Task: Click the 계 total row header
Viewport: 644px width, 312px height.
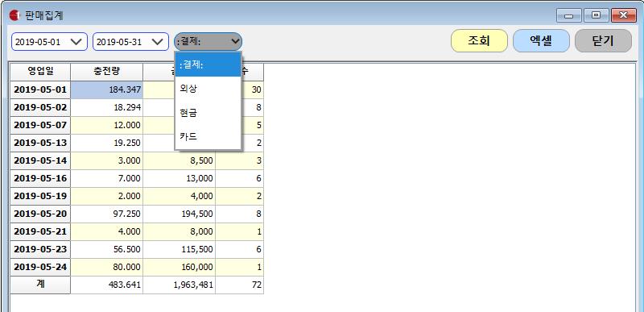Action: [40, 285]
